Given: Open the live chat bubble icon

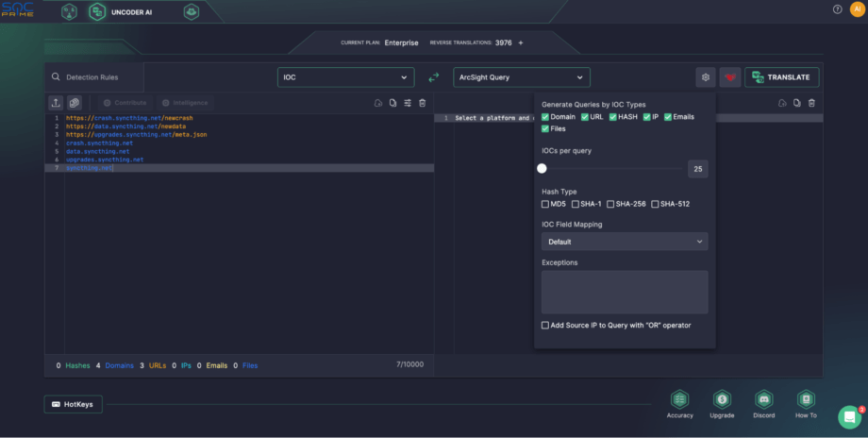Looking at the screenshot, I should pyautogui.click(x=850, y=416).
